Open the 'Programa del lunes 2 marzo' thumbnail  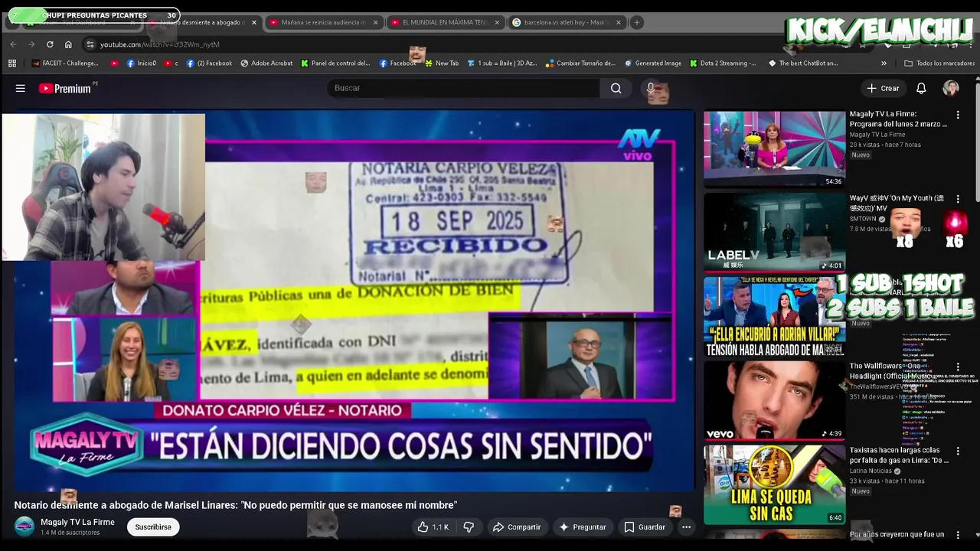click(x=774, y=149)
